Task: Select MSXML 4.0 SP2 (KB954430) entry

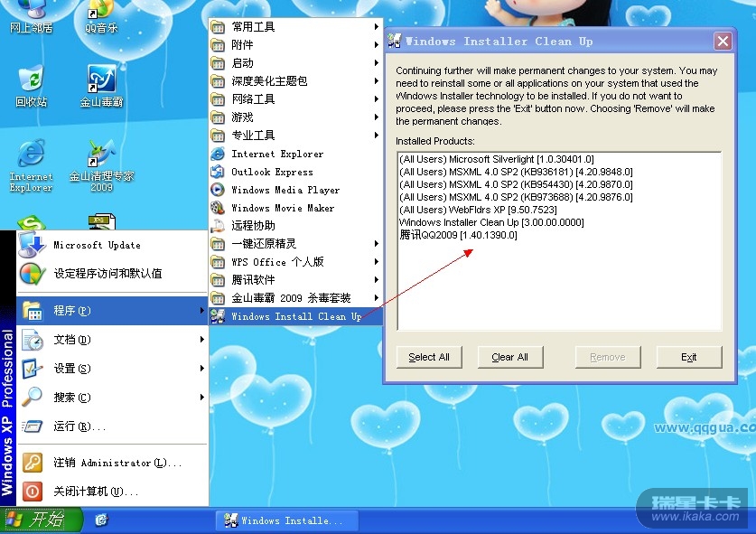Action: pos(516,184)
